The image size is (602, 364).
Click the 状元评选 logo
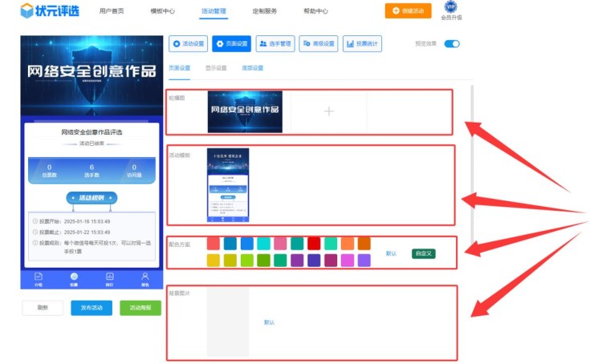[50, 11]
